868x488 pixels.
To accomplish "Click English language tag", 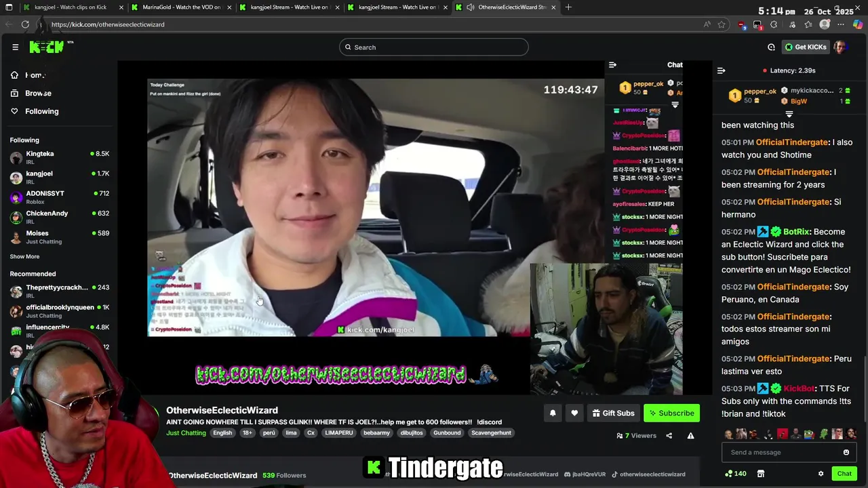I will (x=222, y=433).
